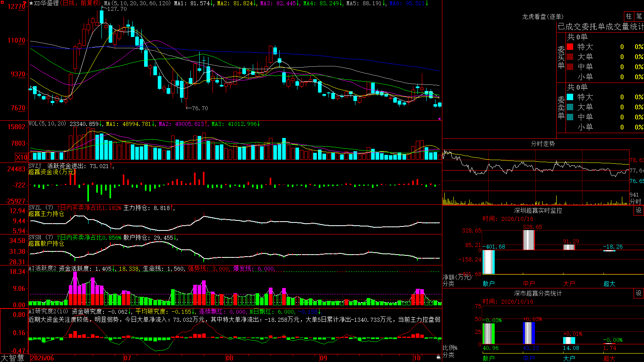Select the 07 month marker on timeline

click(x=128, y=358)
